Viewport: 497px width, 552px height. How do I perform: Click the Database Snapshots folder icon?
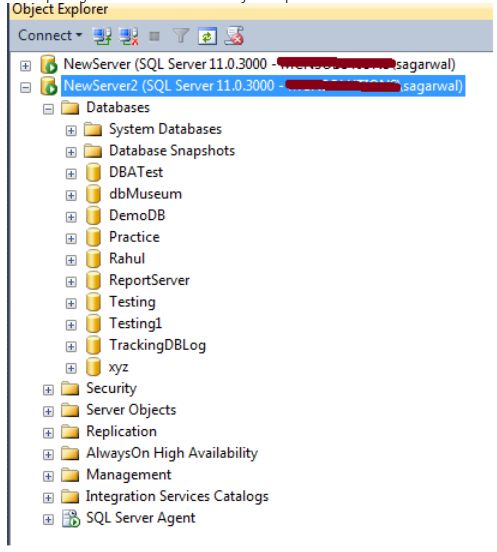(93, 151)
